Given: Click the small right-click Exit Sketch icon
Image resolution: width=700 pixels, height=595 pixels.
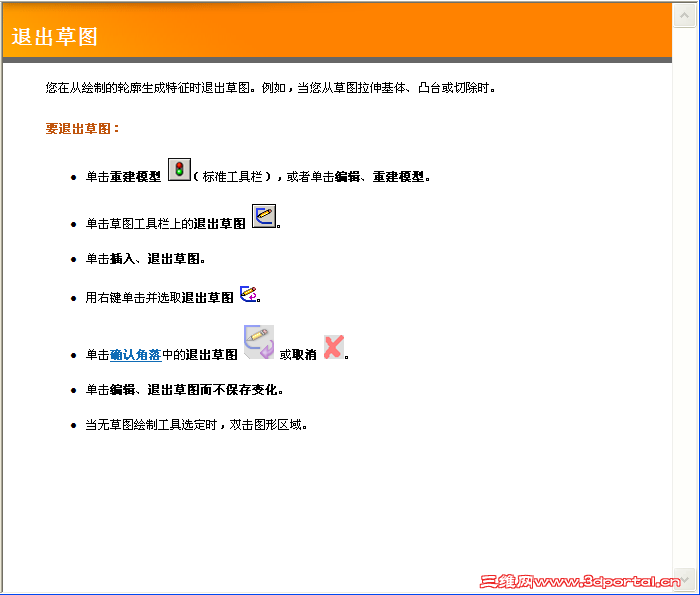Looking at the screenshot, I should [x=248, y=294].
